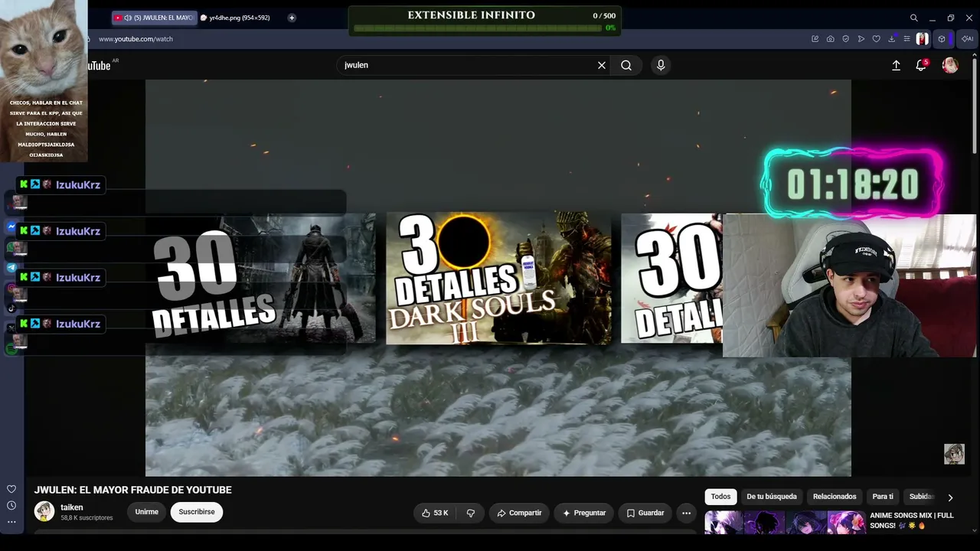This screenshot has width=980, height=551.
Task: Take a page screenshot with camera icon
Action: (830, 39)
